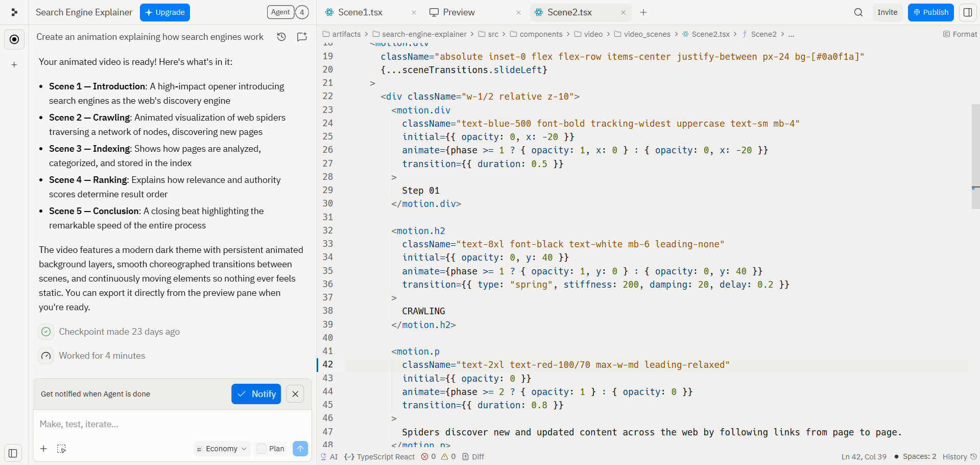Open Diff view from status bar
The image size is (980, 465).
pos(473,457)
